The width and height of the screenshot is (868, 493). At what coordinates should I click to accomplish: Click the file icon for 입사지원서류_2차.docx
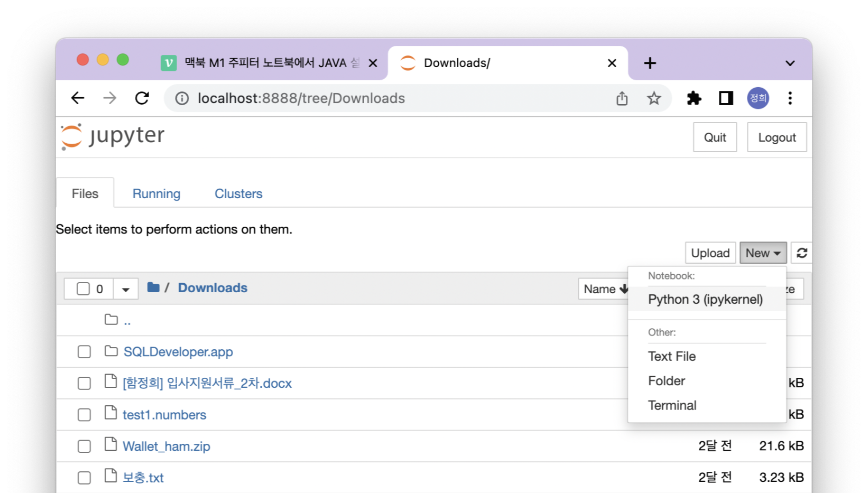[110, 381]
